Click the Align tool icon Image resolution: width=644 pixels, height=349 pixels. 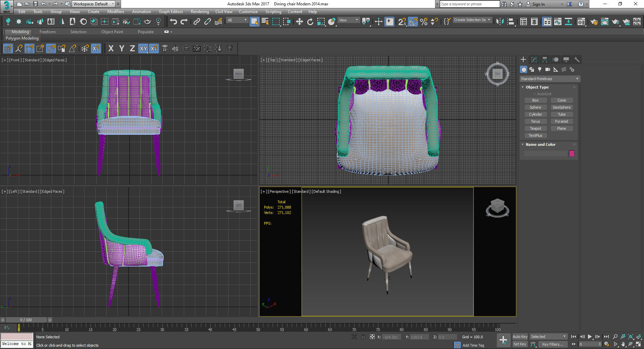[511, 22]
